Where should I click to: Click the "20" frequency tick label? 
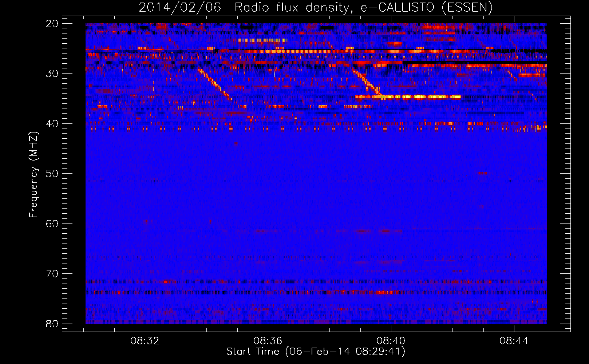(52, 24)
